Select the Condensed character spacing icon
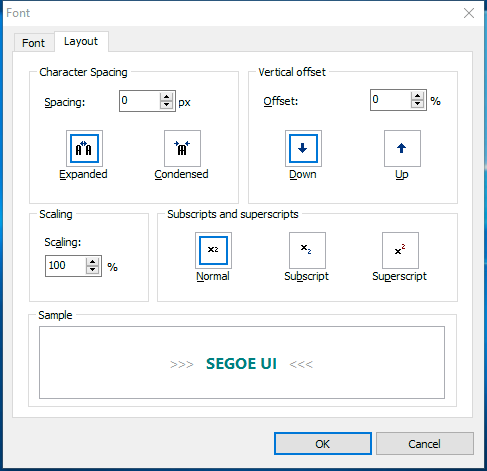The image size is (487, 471). click(x=182, y=148)
